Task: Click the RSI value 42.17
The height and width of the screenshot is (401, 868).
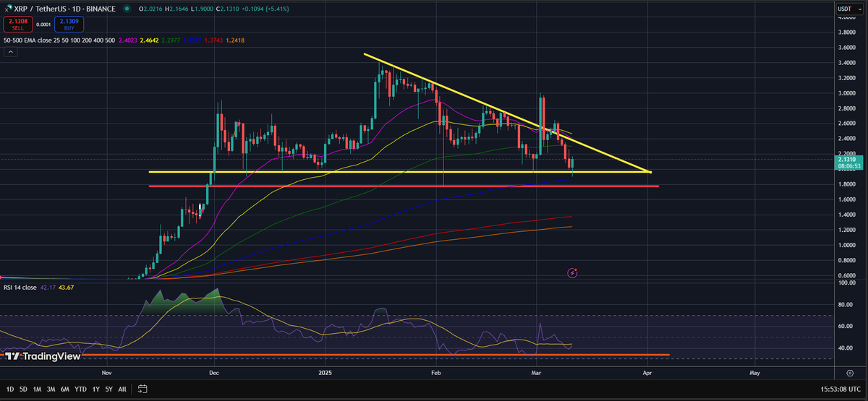Action: pos(46,287)
